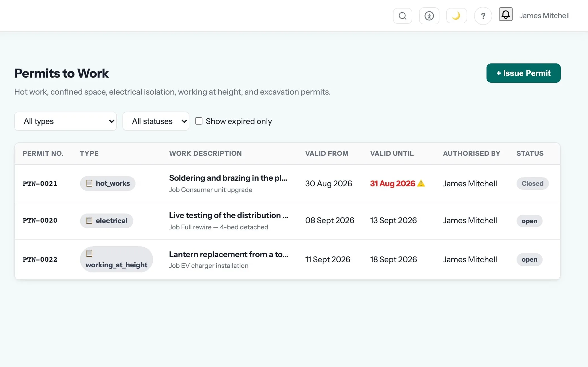This screenshot has height=367, width=588.
Task: Open James Mitchell user menu
Action: pyautogui.click(x=544, y=16)
